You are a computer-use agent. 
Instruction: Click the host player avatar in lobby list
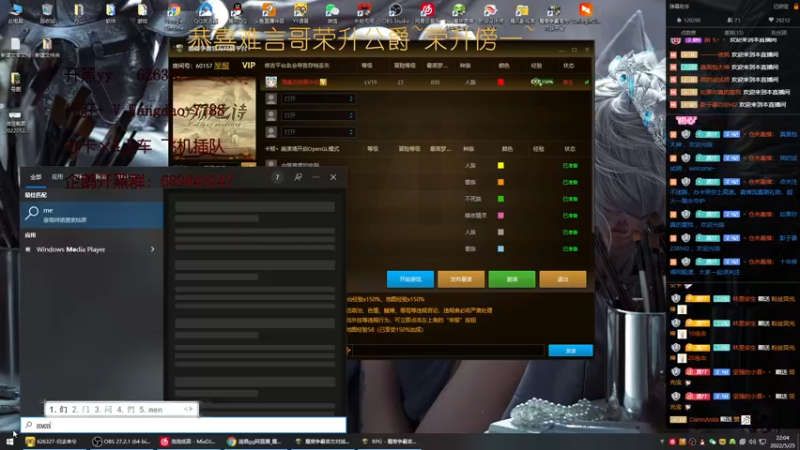271,82
